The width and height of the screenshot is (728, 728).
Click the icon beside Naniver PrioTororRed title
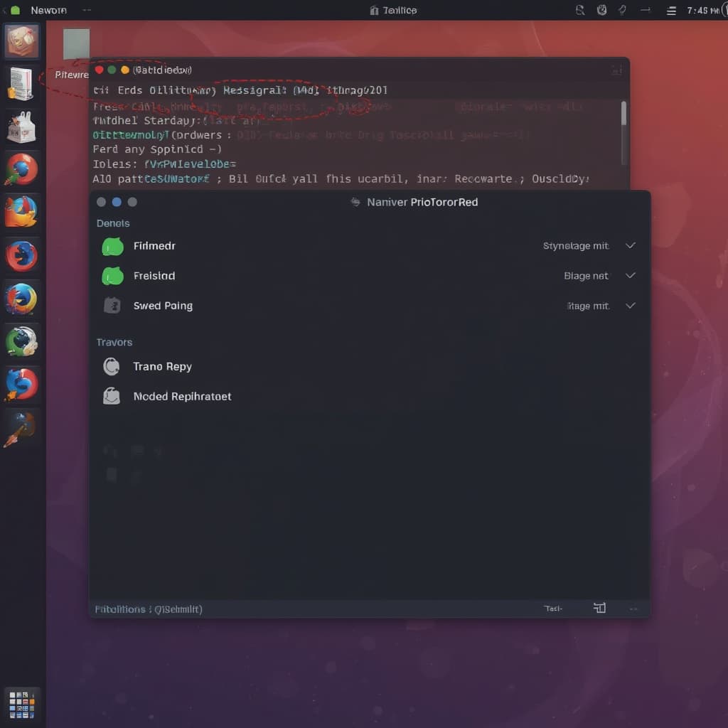click(355, 202)
